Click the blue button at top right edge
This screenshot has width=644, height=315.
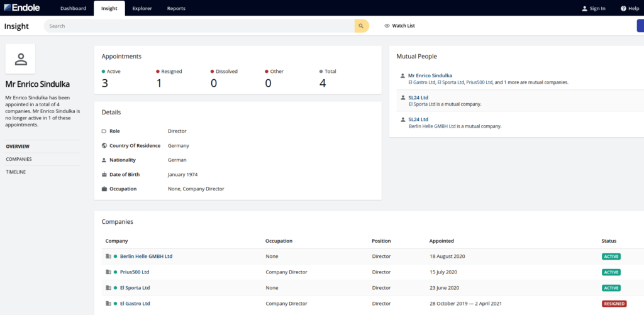[x=640, y=25]
